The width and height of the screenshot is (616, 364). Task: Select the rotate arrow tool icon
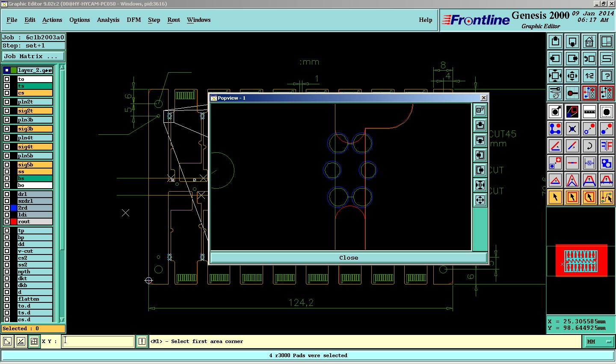[589, 146]
